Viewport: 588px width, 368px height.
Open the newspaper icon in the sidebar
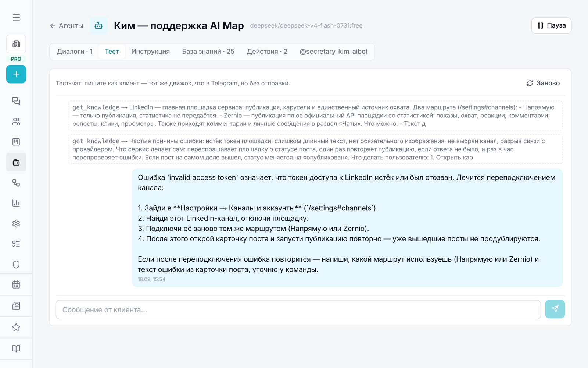(16, 306)
